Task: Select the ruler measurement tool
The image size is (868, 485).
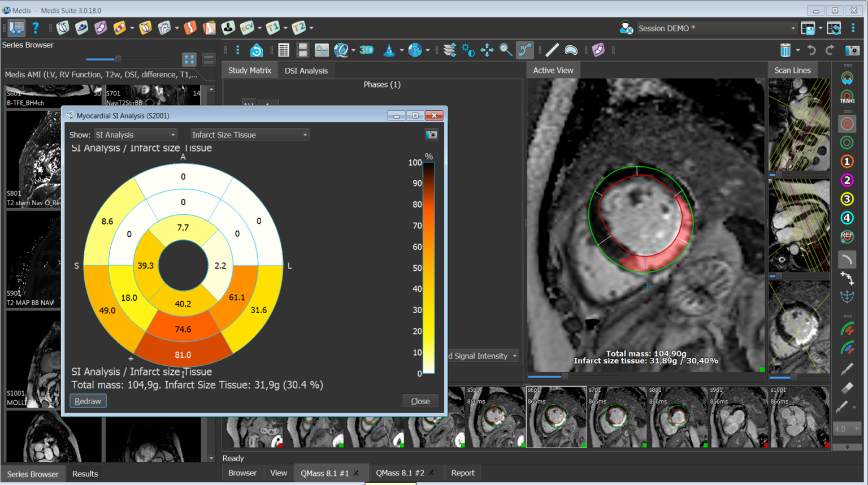Action: tap(552, 50)
